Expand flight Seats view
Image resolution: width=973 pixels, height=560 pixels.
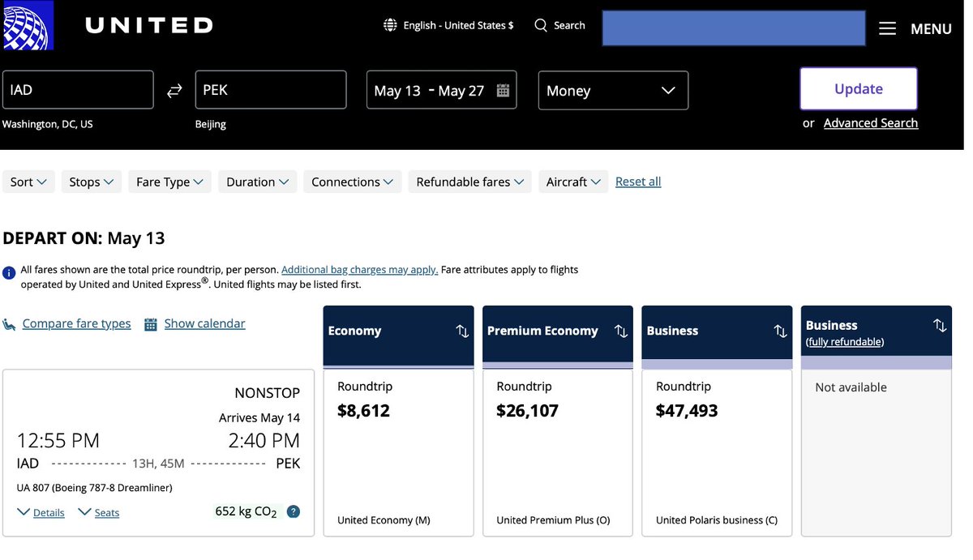tap(99, 512)
